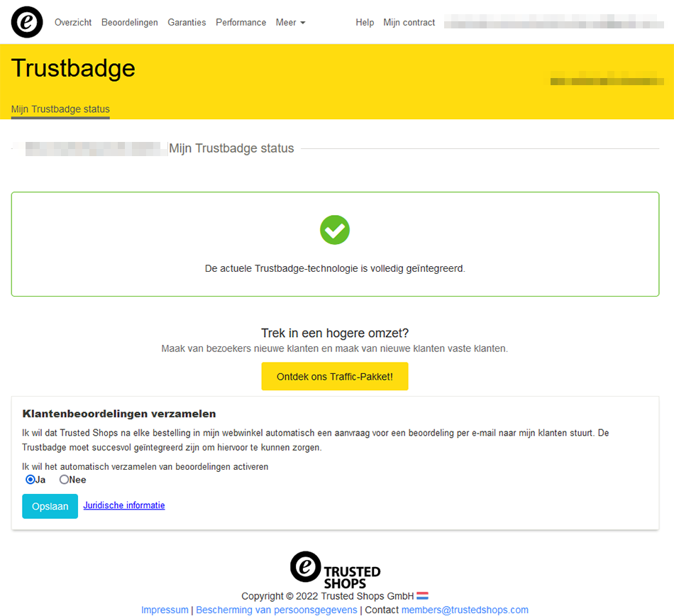Image resolution: width=674 pixels, height=616 pixels.
Task: Click members@trustedshops.com email link
Action: (x=465, y=610)
